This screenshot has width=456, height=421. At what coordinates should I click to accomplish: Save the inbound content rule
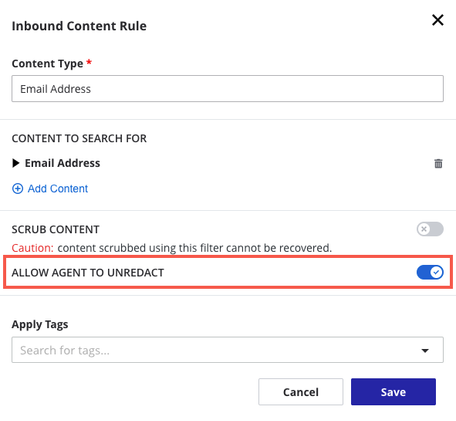tap(393, 392)
